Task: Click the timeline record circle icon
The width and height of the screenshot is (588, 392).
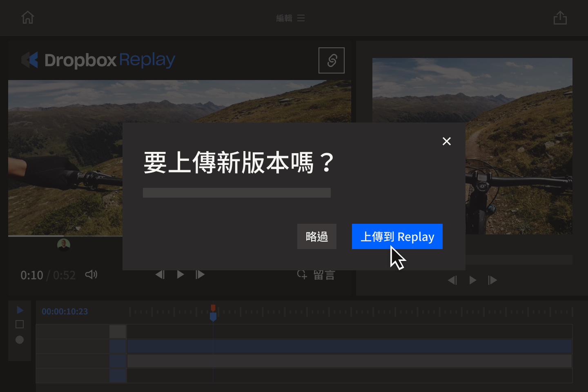Action: click(20, 340)
